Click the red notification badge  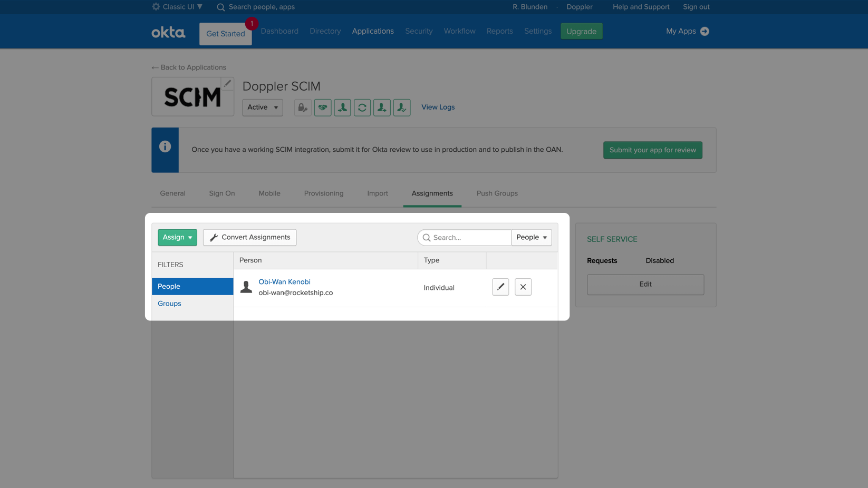click(x=252, y=24)
